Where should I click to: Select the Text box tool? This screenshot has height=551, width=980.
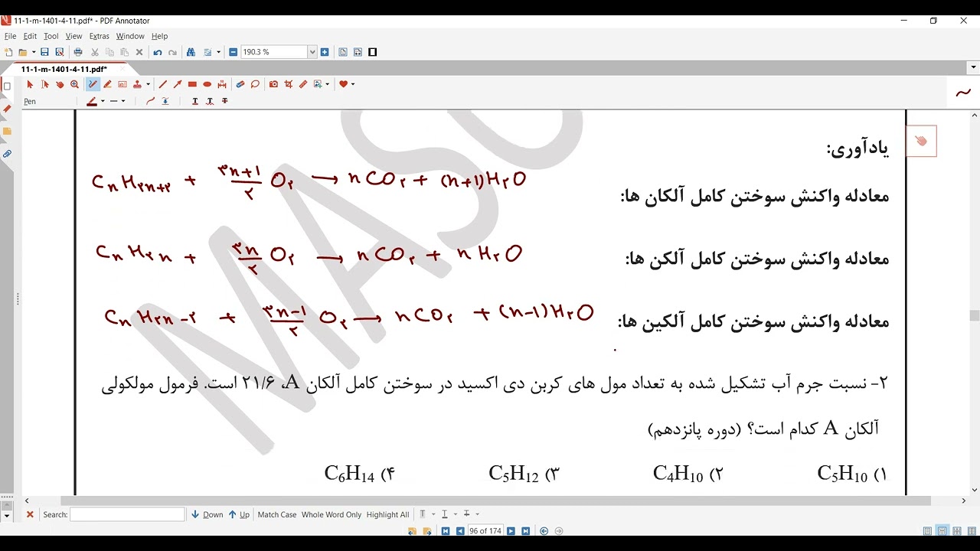[122, 84]
